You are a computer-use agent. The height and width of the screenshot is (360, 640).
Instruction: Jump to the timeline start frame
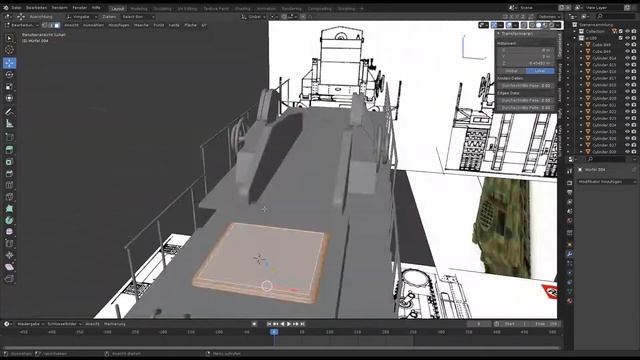pos(269,324)
